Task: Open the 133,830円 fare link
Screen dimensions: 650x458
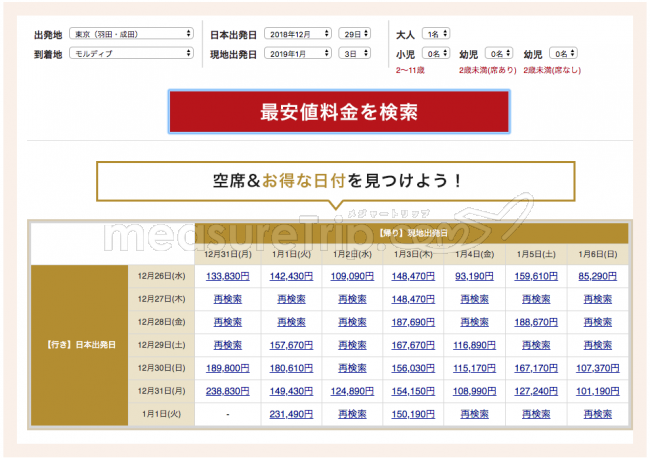Action: (x=228, y=276)
